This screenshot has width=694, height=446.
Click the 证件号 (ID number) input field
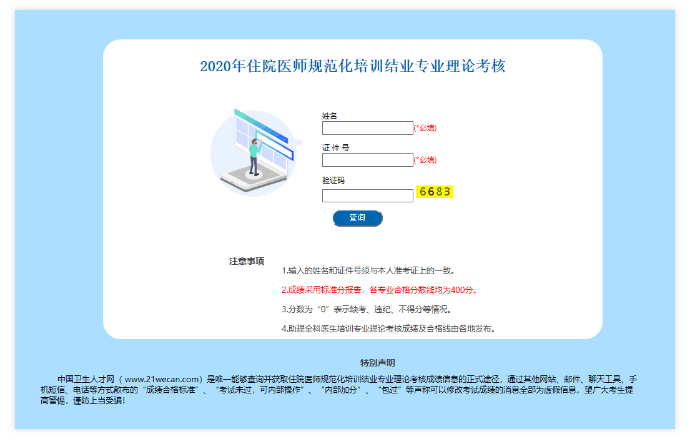367,160
